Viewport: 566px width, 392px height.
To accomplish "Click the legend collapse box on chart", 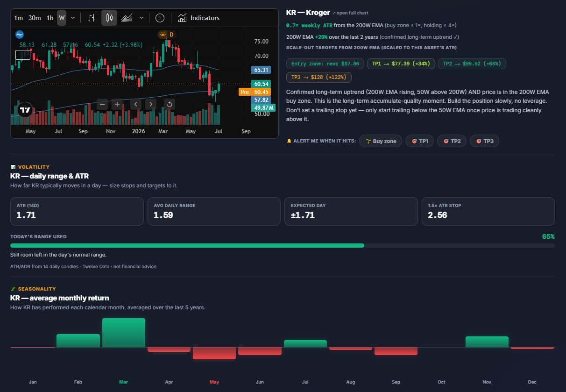I will 23,55.
